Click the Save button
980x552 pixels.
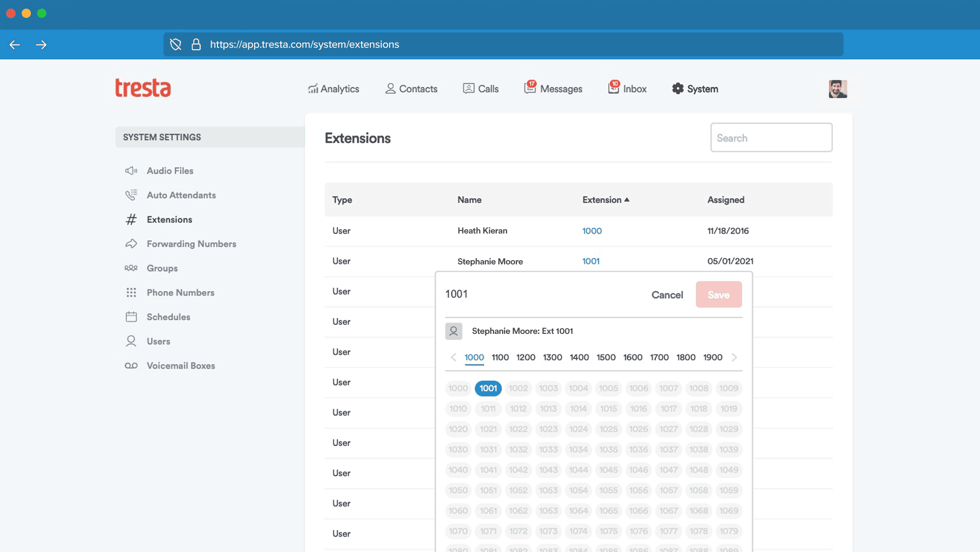[x=719, y=295]
